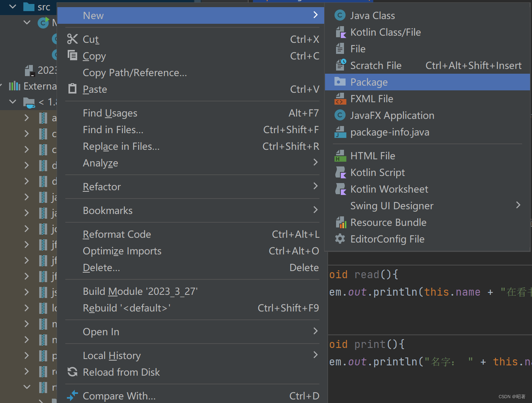Expand the Open In submenu arrow
The height and width of the screenshot is (403, 532).
(315, 331)
